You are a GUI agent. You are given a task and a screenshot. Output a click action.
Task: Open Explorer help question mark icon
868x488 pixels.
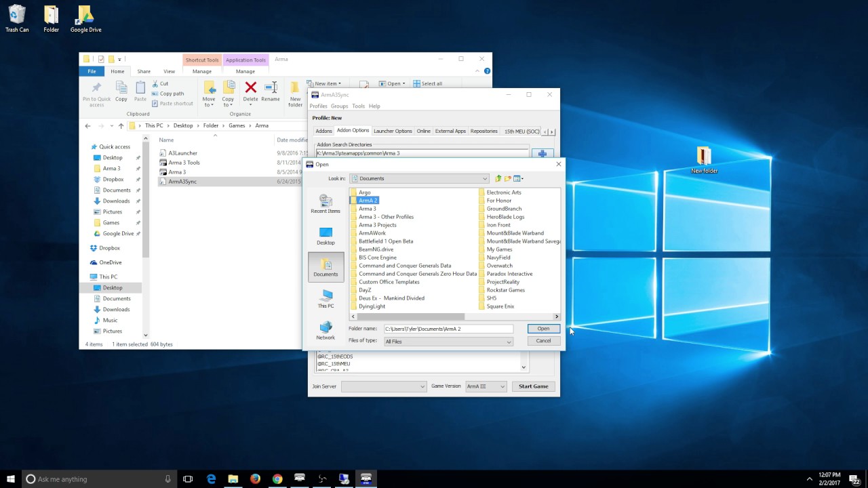pyautogui.click(x=487, y=71)
